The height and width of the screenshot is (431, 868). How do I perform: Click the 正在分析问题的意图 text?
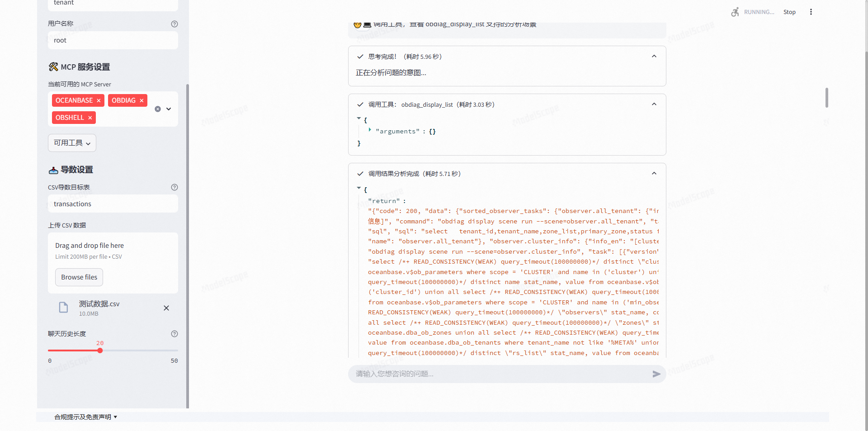pyautogui.click(x=391, y=73)
